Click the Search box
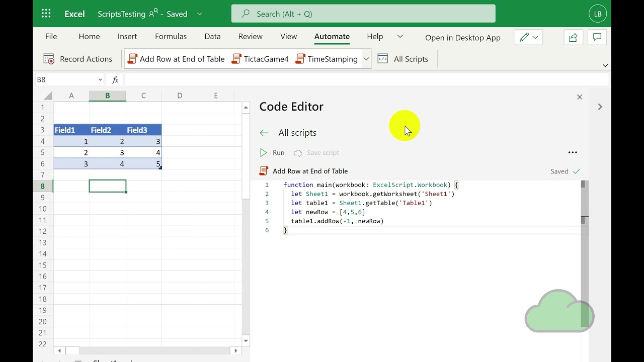The height and width of the screenshot is (362, 644). [x=363, y=14]
